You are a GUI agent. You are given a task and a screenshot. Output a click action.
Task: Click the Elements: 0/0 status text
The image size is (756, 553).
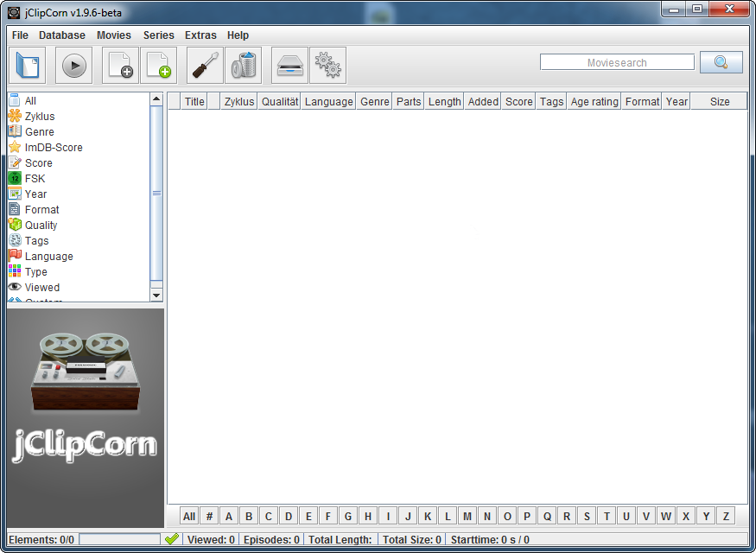tap(41, 539)
